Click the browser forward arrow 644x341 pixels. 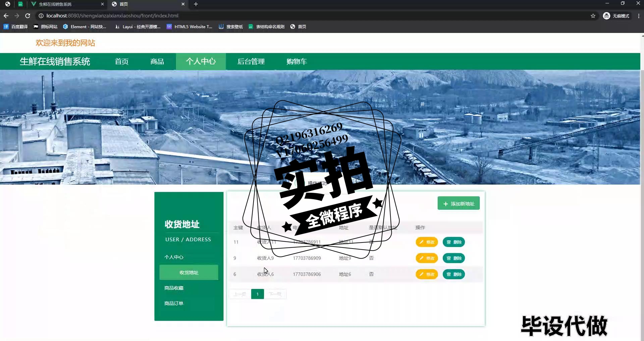[17, 16]
